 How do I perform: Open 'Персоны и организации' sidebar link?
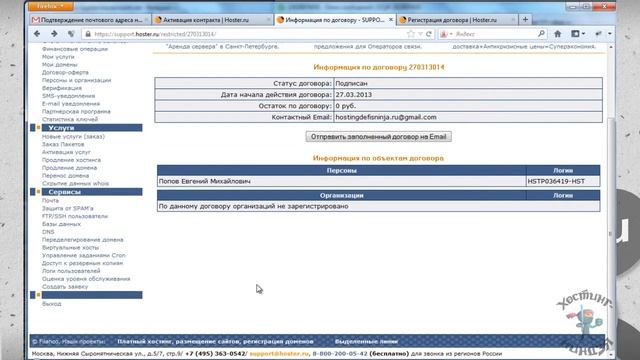76,80
